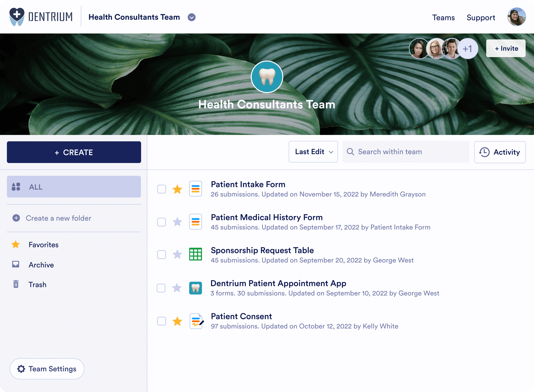Screen dimensions: 534x392
Task: Click the team tooth avatar in banner
Action: point(267,77)
